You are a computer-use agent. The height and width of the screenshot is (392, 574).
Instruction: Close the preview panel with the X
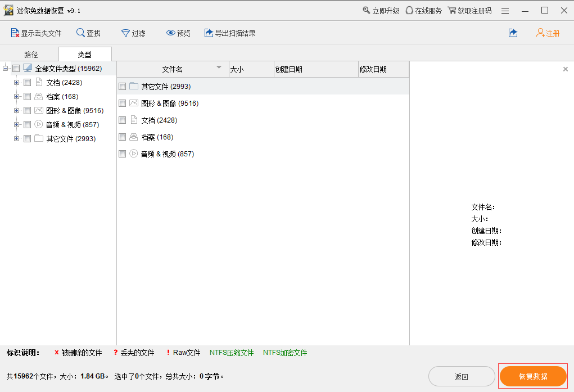565,69
